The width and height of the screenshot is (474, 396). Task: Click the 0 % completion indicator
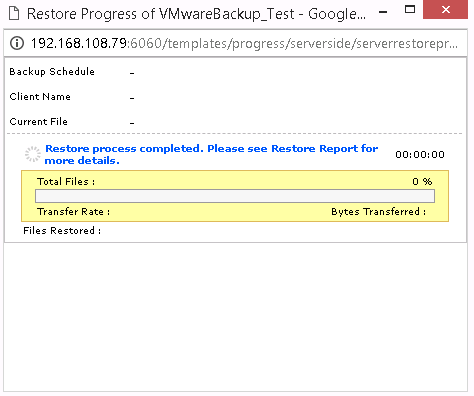422,182
